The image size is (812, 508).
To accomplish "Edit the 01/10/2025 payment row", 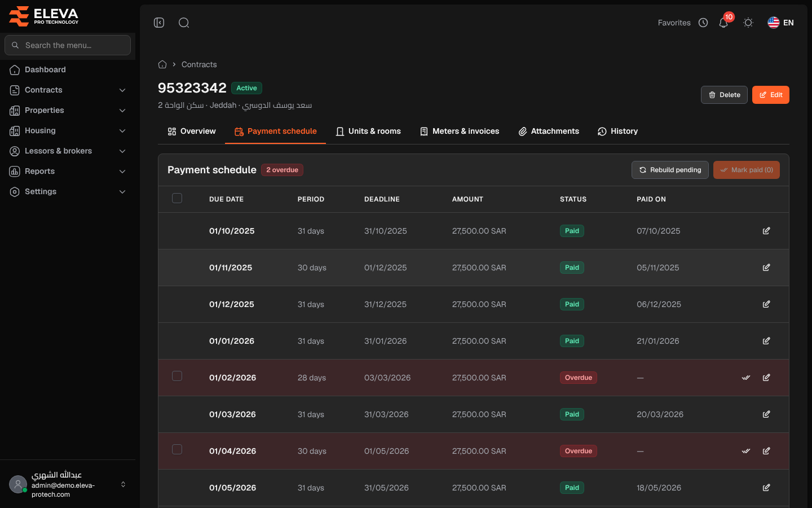I will (x=766, y=231).
